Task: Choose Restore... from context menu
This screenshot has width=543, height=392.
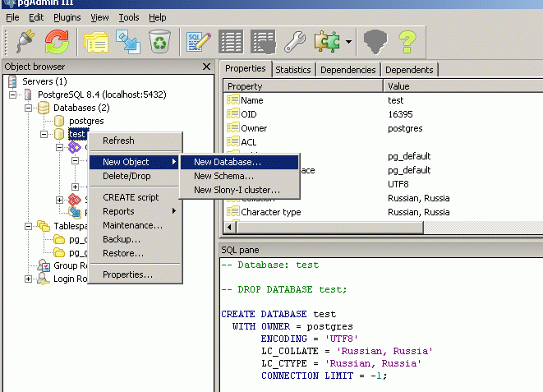Action: (136, 253)
